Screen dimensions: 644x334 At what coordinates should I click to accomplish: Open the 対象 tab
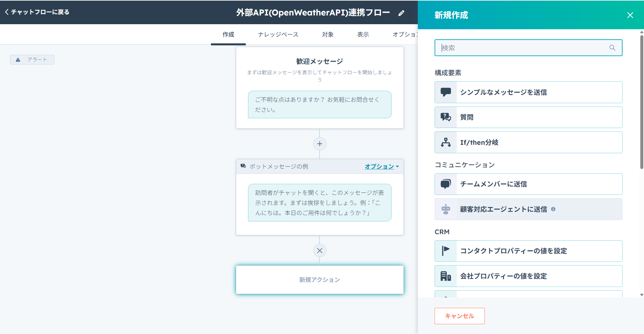328,34
